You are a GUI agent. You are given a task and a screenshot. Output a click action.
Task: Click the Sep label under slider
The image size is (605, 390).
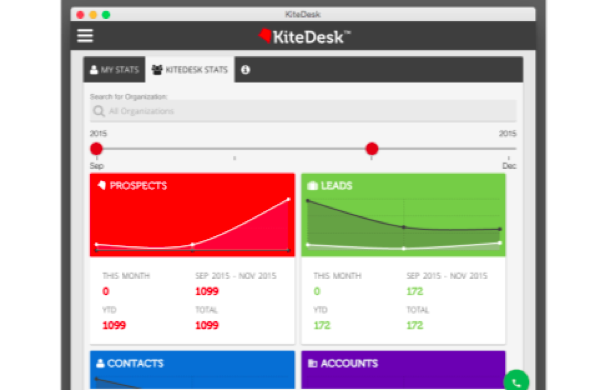point(96,166)
